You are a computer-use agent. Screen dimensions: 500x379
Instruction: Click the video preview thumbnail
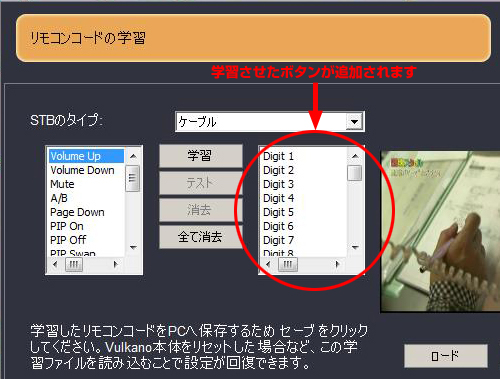[440, 231]
